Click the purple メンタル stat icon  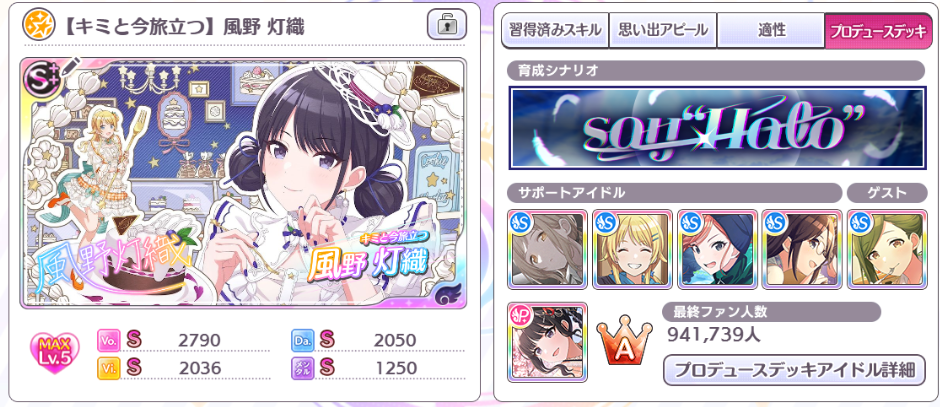click(x=301, y=366)
